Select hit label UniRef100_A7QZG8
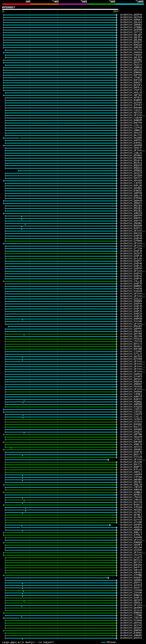 coord(131,407)
